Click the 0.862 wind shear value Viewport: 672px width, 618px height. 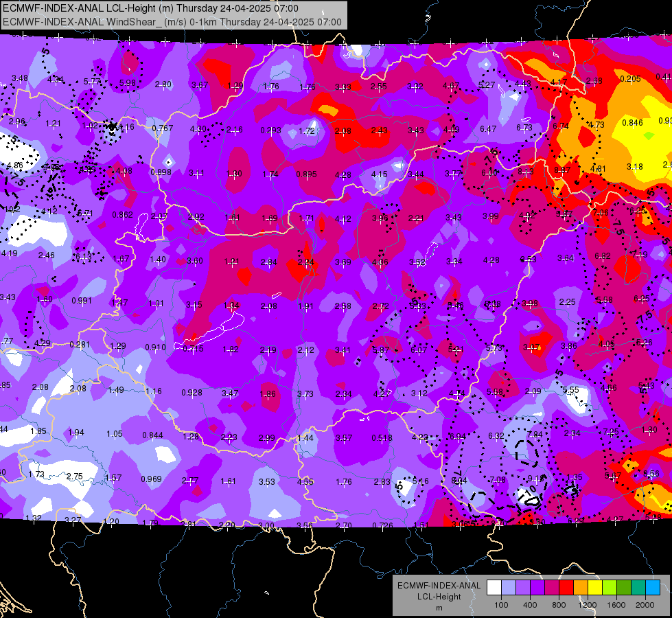[x=123, y=214]
